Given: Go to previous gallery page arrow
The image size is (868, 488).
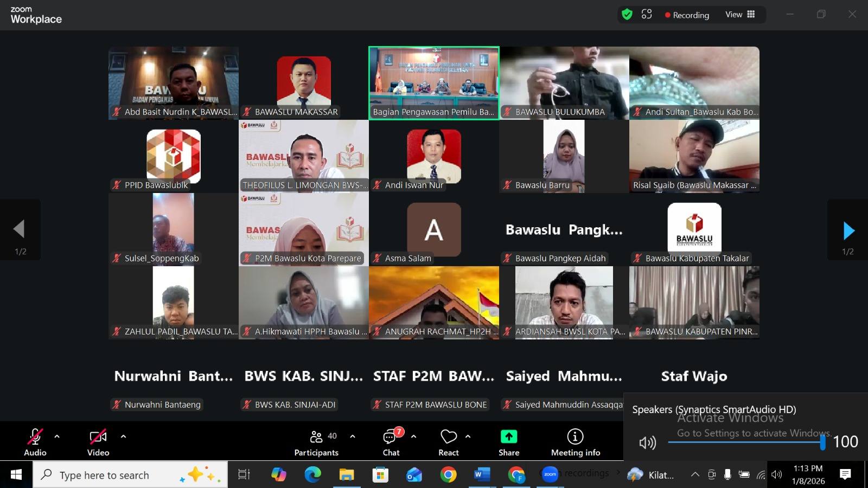Looking at the screenshot, I should pos(20,230).
